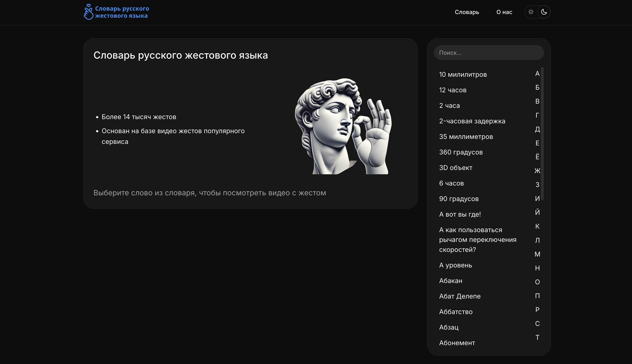
Task: Open the entry 2-часовая задержка
Action: pos(472,121)
